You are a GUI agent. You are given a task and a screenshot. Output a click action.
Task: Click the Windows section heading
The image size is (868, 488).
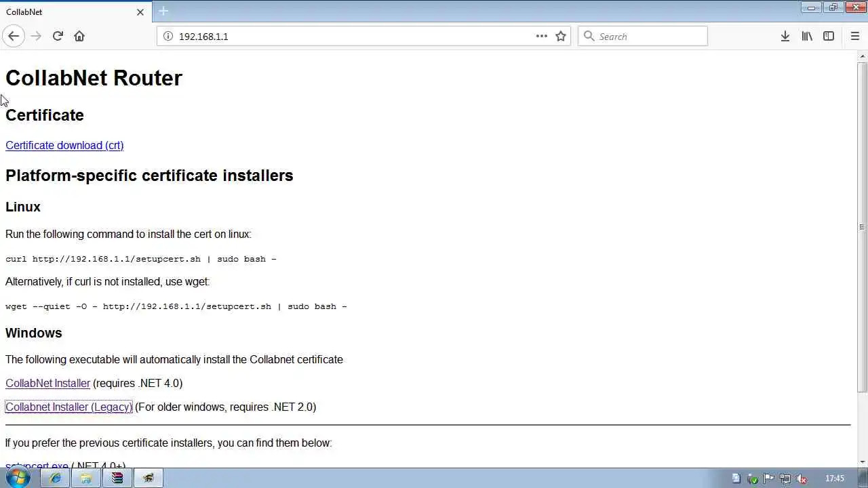pyautogui.click(x=34, y=333)
